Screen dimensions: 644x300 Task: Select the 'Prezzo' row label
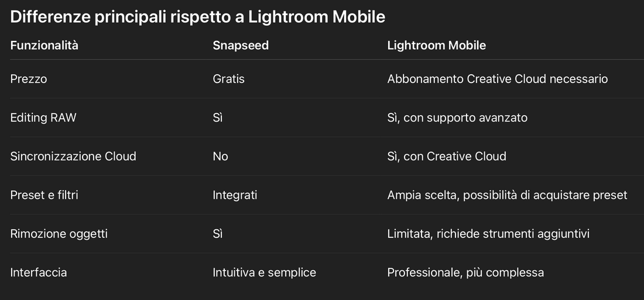point(29,79)
